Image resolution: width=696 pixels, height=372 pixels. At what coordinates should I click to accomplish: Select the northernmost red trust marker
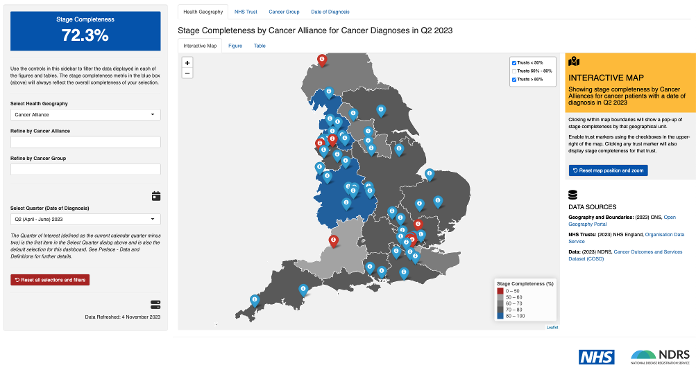(322, 60)
